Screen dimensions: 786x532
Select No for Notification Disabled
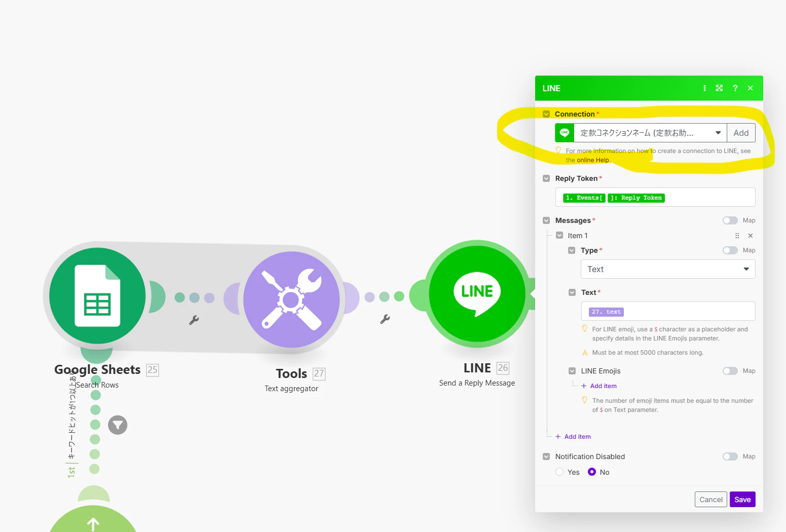coord(592,472)
